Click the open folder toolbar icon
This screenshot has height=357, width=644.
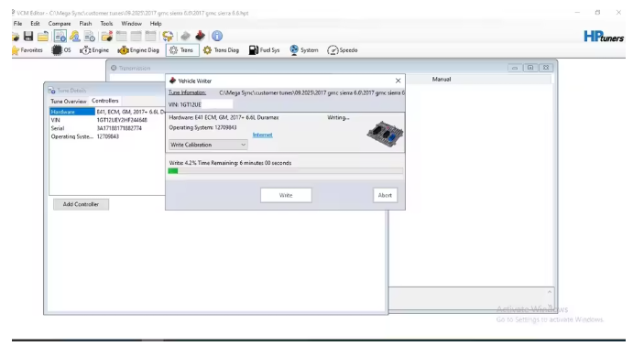click(43, 37)
